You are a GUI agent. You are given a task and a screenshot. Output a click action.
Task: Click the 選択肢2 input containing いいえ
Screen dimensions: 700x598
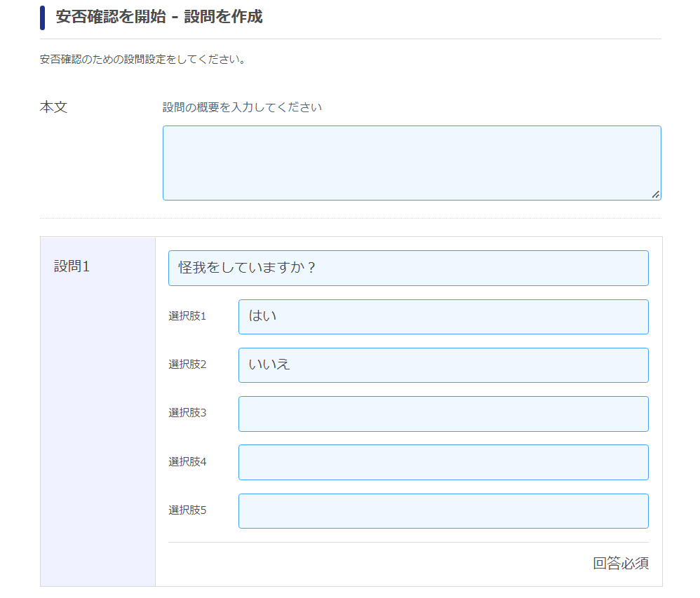[x=443, y=365]
